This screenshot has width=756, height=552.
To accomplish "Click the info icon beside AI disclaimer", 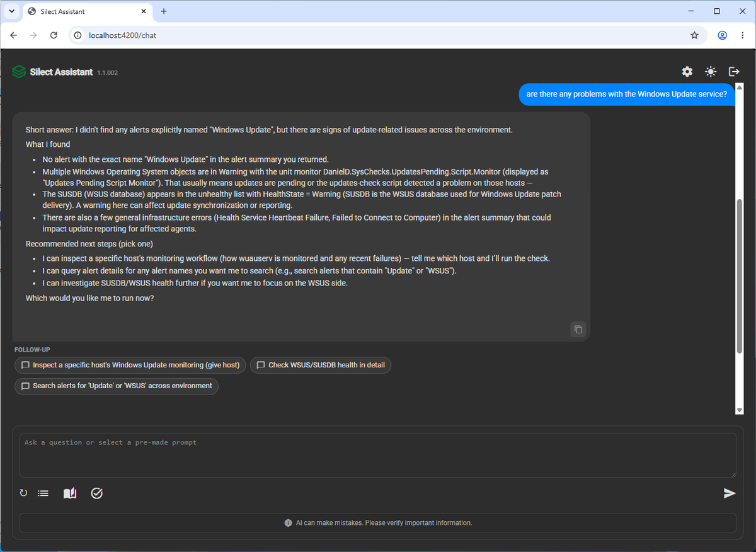I will pos(288,523).
